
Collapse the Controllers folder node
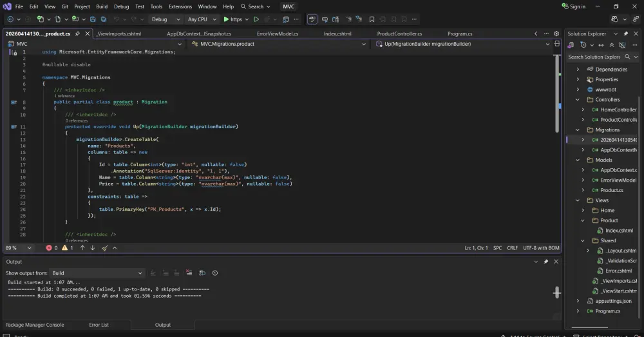tap(578, 99)
